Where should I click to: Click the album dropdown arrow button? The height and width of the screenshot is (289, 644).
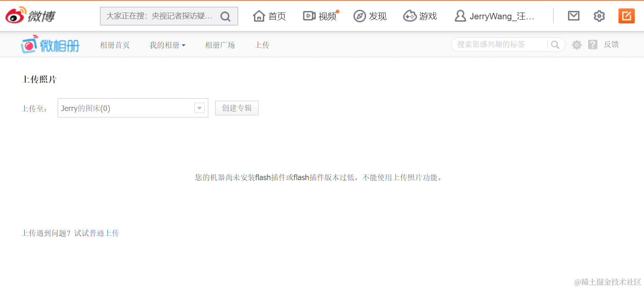[x=199, y=108]
